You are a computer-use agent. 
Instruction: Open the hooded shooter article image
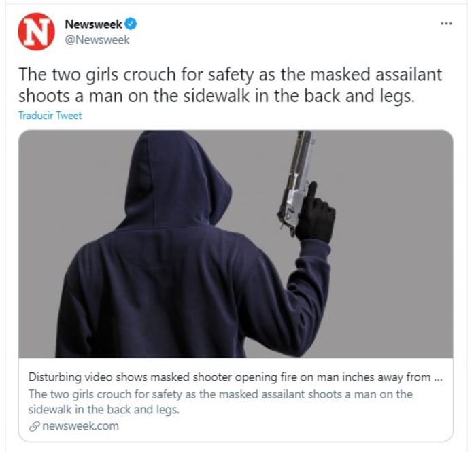pos(235,243)
